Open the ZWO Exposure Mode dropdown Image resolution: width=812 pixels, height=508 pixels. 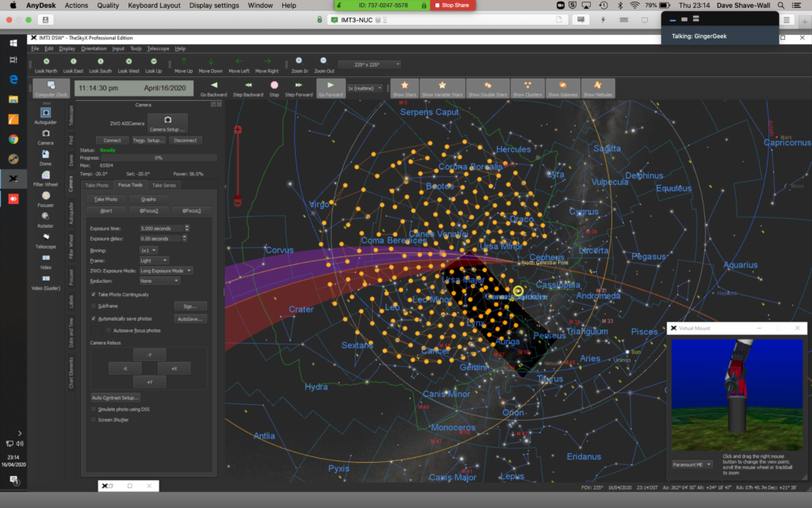tap(166, 271)
